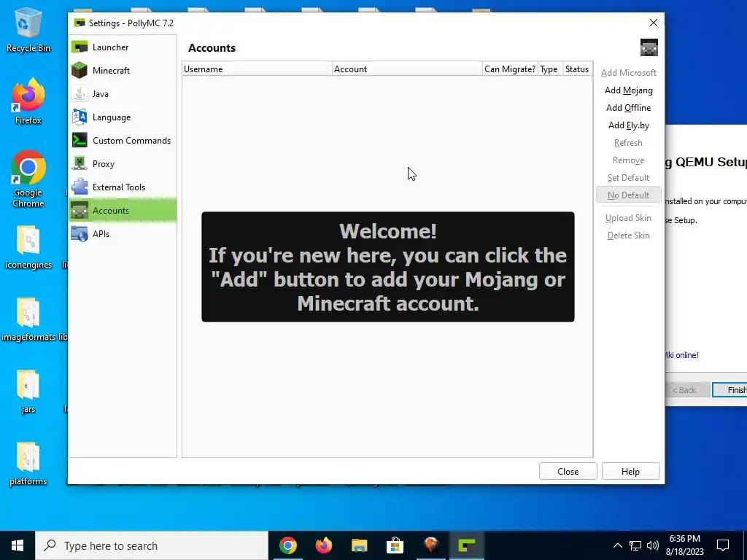The width and height of the screenshot is (747, 560).
Task: Click the Steve head icon by Accounts header
Action: (649, 47)
